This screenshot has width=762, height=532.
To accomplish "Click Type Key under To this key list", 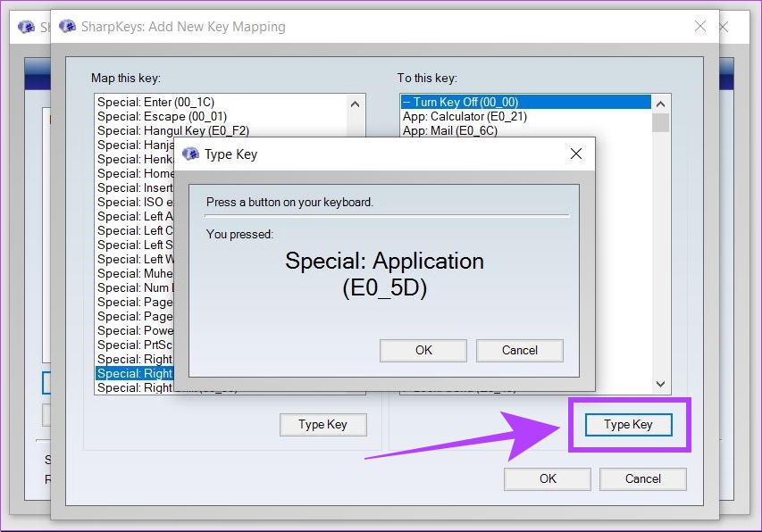I will tap(628, 425).
